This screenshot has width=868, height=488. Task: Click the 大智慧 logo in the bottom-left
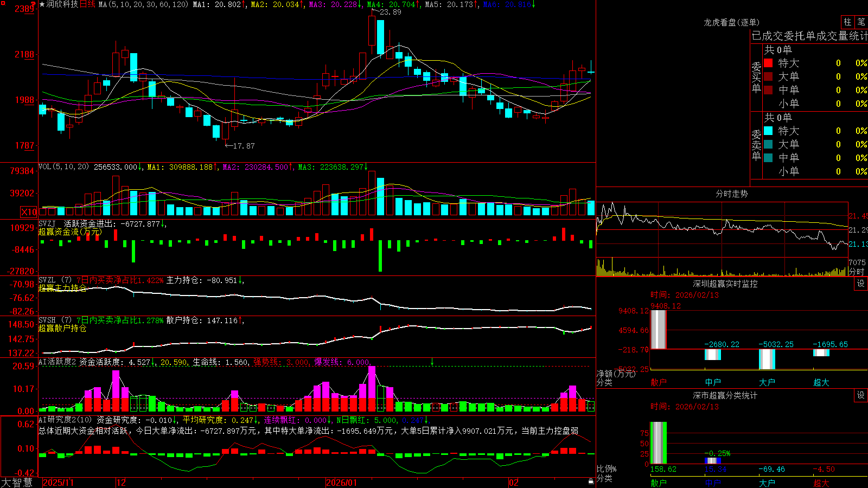(x=17, y=483)
